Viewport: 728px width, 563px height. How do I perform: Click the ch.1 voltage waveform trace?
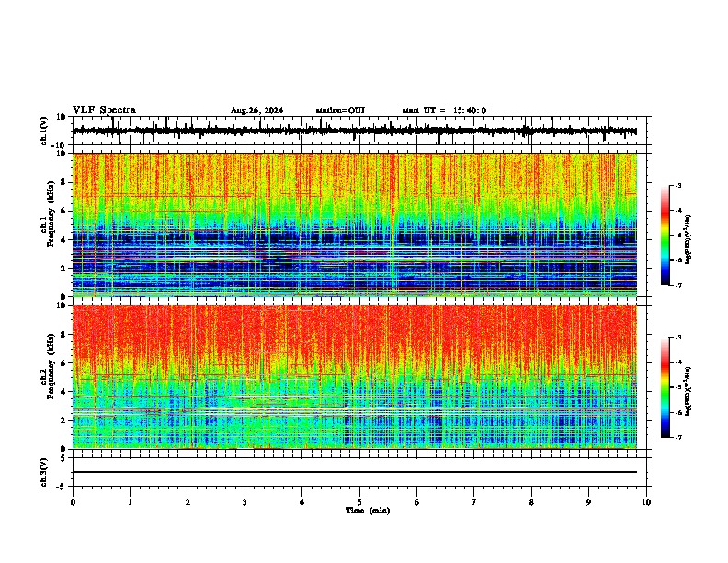coord(355,131)
